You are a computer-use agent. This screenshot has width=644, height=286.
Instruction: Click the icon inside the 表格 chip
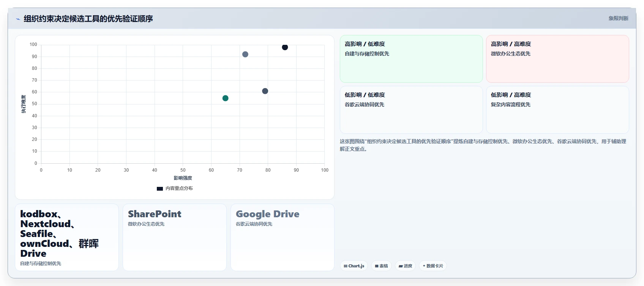click(x=377, y=266)
